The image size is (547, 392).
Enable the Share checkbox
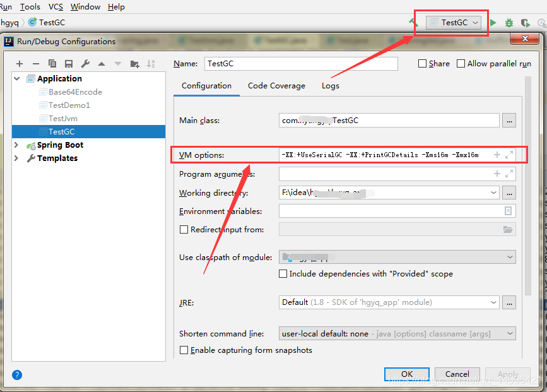click(422, 64)
